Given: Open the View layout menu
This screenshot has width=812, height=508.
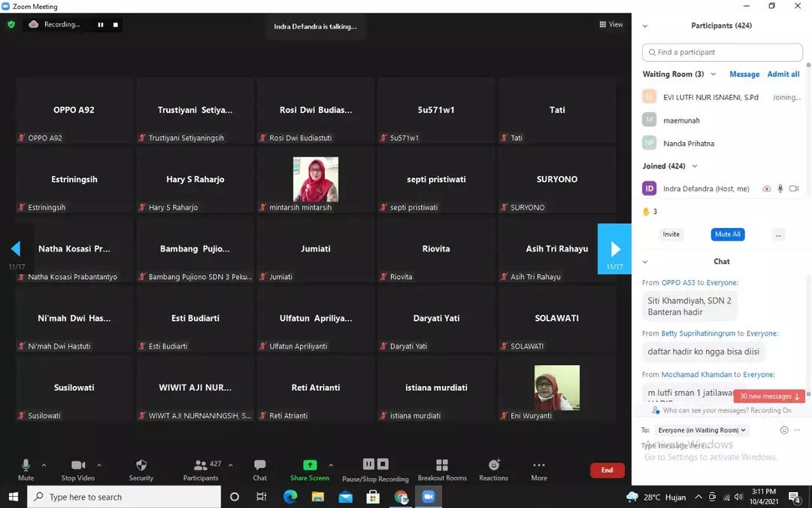Looking at the screenshot, I should 611,25.
